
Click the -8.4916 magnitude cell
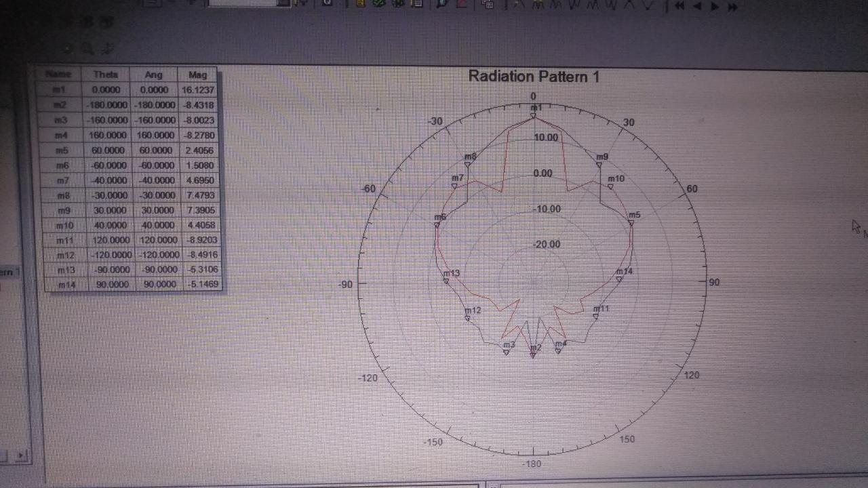tap(201, 255)
